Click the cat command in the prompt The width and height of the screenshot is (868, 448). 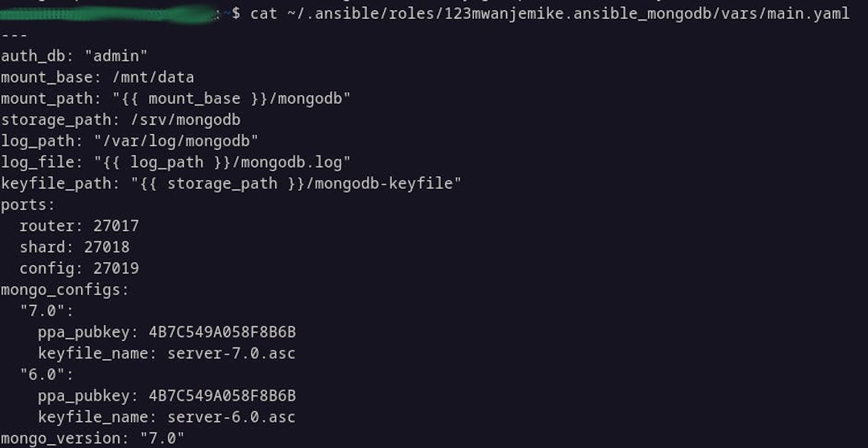tap(264, 14)
